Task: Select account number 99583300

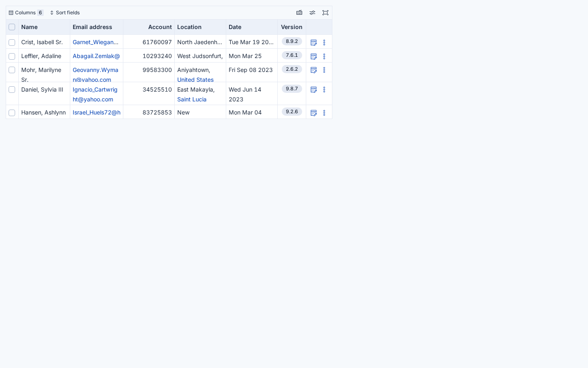Action: 157,70
